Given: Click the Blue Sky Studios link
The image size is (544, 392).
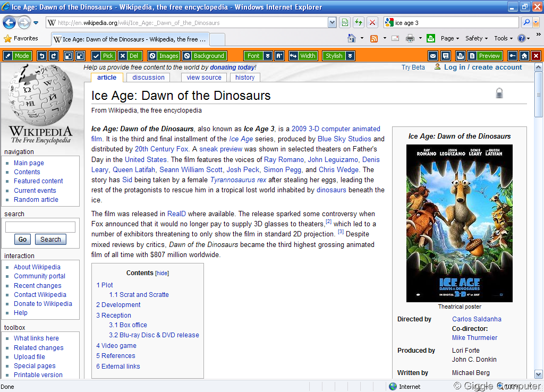Looking at the screenshot, I should point(344,139).
